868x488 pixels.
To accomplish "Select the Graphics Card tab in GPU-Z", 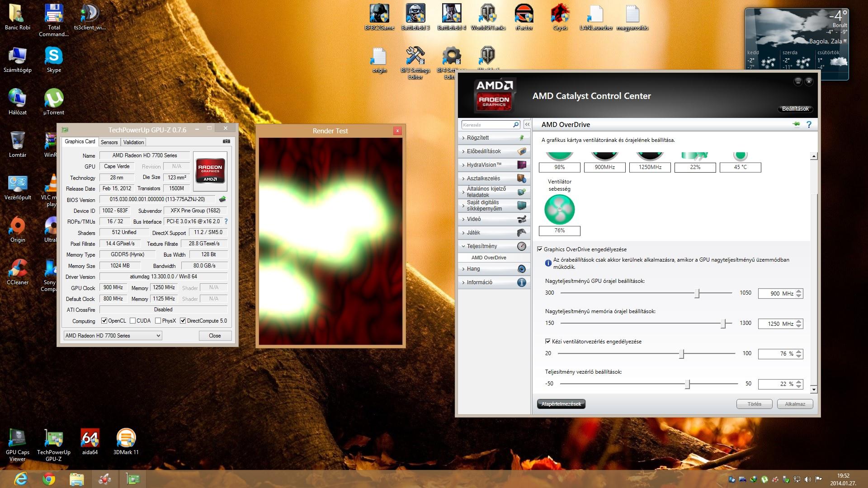I will tap(80, 141).
